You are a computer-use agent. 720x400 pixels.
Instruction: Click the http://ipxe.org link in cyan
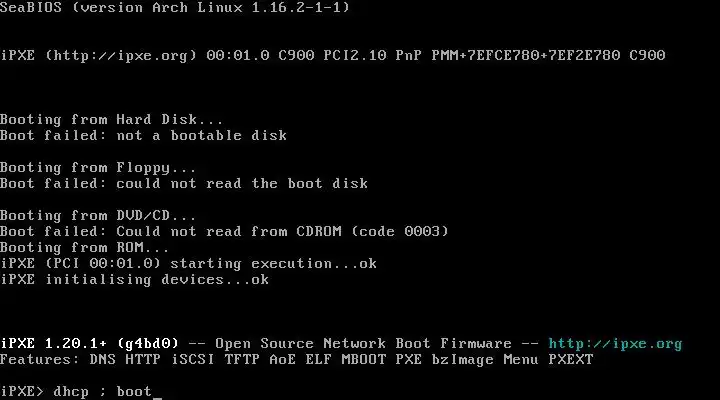pos(615,343)
